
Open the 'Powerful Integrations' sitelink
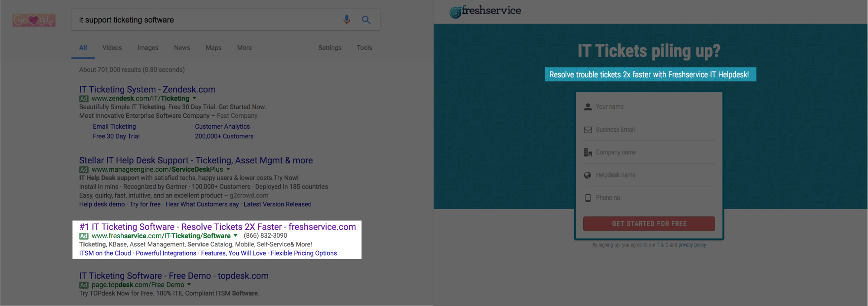point(166,253)
